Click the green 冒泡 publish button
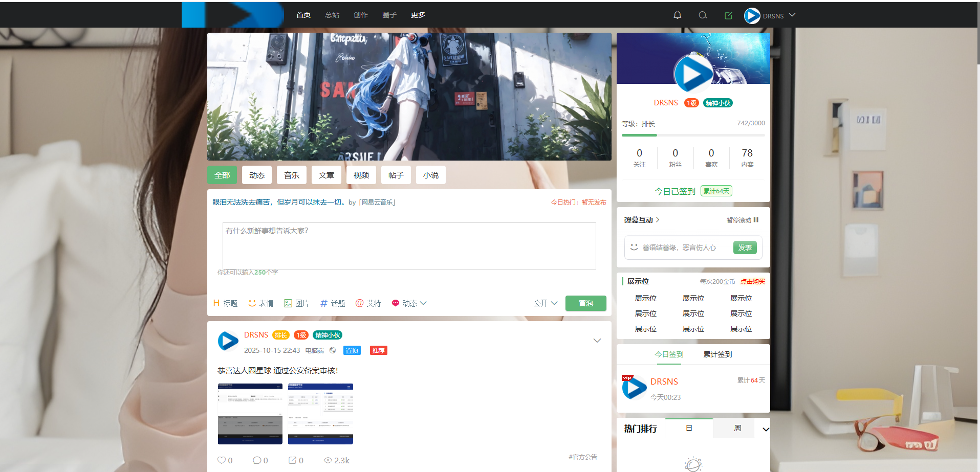The width and height of the screenshot is (980, 472). click(x=585, y=303)
